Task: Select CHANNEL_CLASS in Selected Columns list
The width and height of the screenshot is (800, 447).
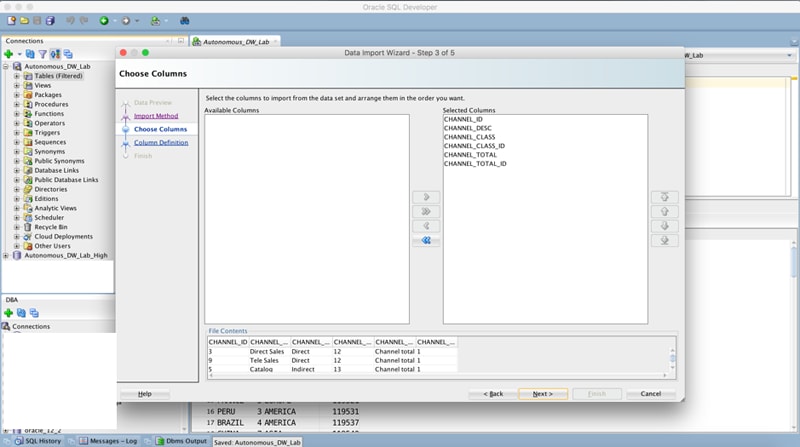Action: tap(469, 137)
